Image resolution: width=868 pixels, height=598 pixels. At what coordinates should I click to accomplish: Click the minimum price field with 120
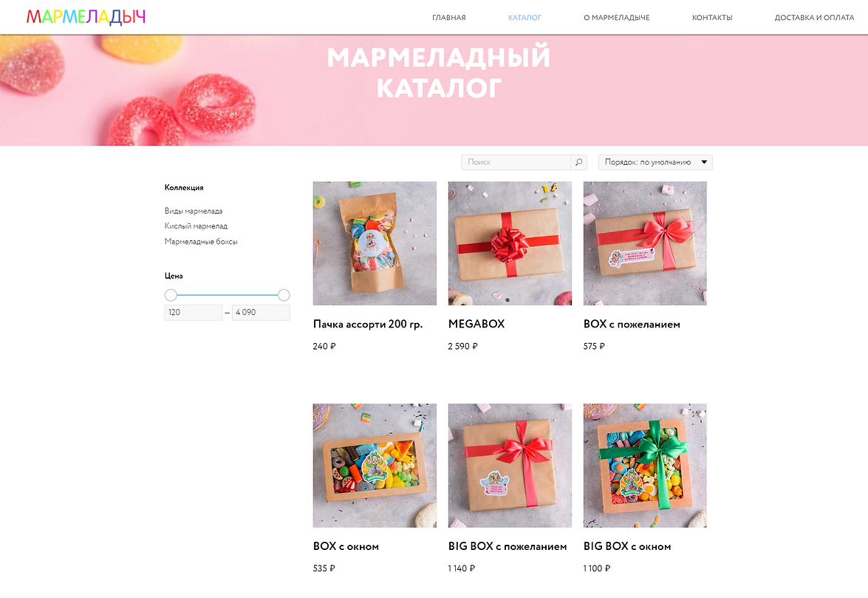(194, 312)
